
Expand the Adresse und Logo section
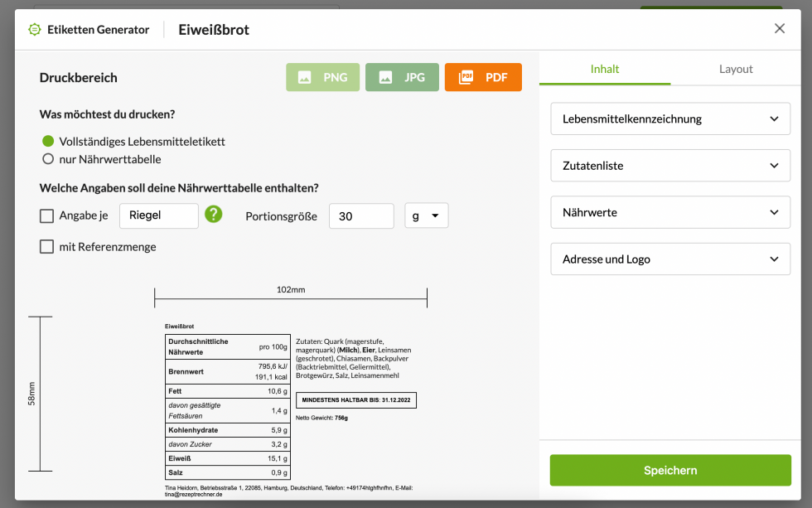[x=670, y=259]
